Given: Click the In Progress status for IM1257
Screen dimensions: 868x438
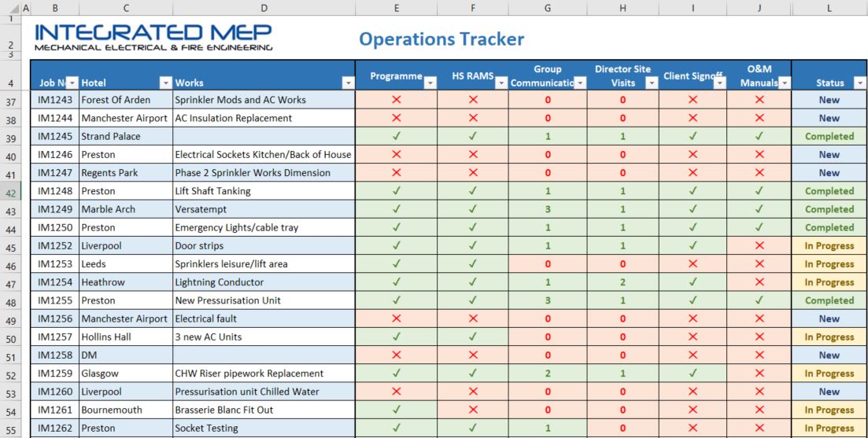Looking at the screenshot, I should 829,337.
